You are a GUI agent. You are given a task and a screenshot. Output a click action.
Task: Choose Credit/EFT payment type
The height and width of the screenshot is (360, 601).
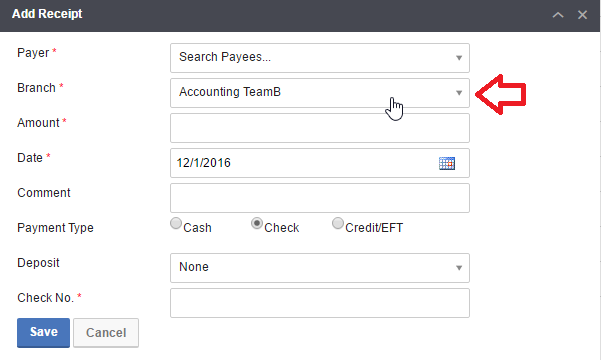point(338,223)
